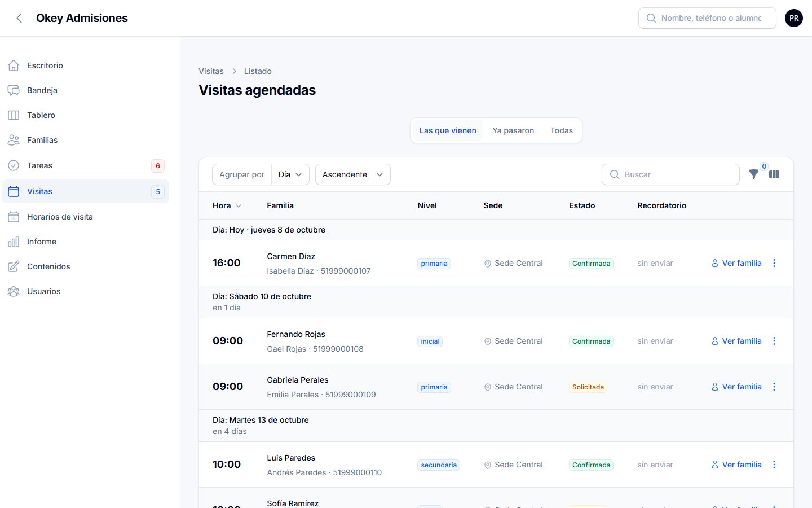Viewport: 812px width, 508px height.
Task: Click the magnifier icon in Buscar field
Action: (615, 174)
